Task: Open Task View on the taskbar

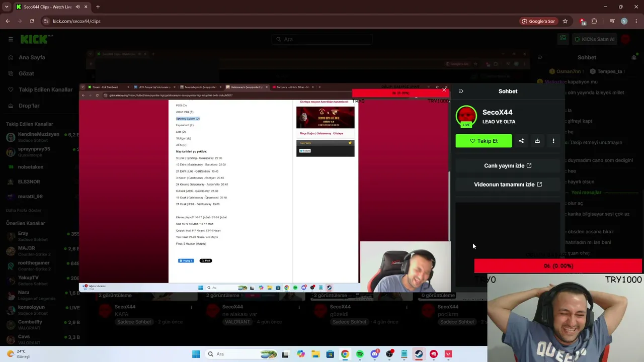Action: coord(285,354)
